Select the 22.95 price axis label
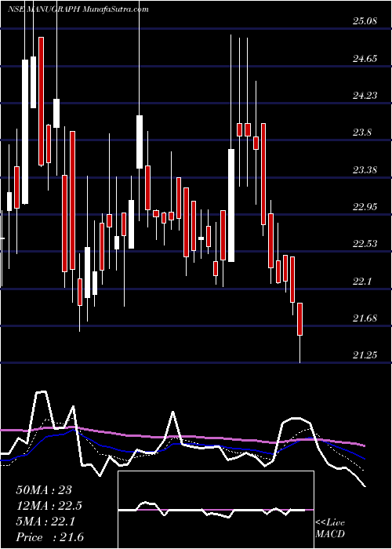Screen dimensions: 392x549 tap(365, 206)
